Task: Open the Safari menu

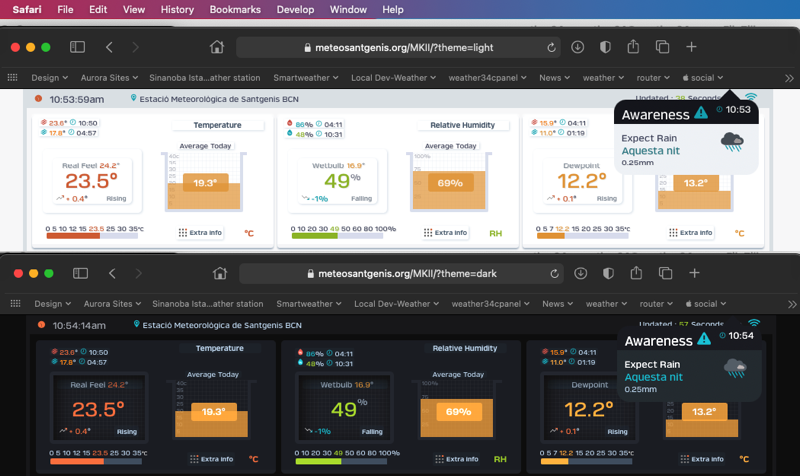Action: pyautogui.click(x=27, y=9)
